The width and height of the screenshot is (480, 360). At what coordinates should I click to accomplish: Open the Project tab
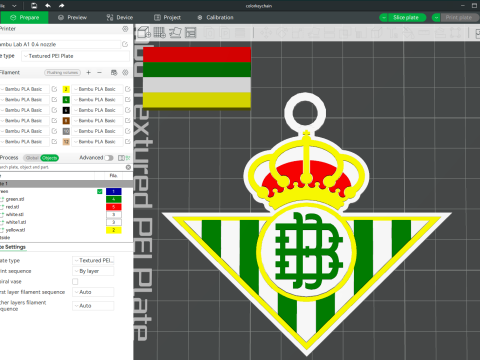click(167, 18)
